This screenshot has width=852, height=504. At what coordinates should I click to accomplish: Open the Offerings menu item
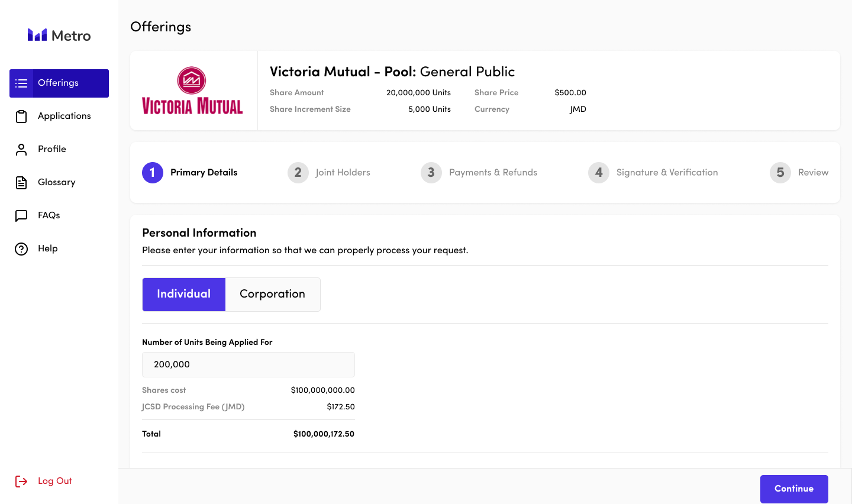59,83
